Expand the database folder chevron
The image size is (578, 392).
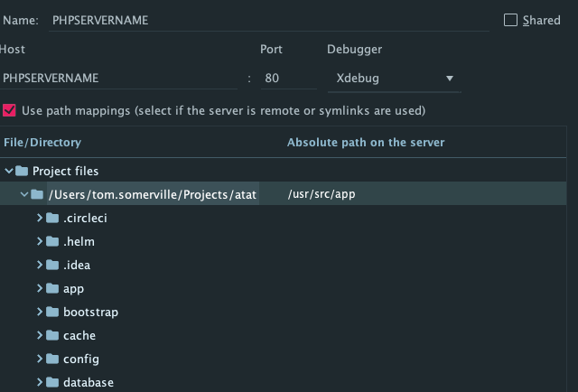click(40, 382)
